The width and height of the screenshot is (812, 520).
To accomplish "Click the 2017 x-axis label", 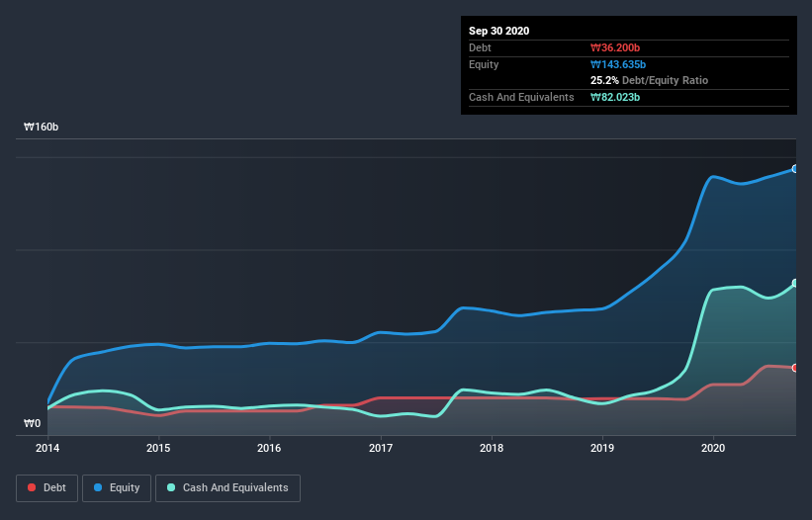I will 381,448.
